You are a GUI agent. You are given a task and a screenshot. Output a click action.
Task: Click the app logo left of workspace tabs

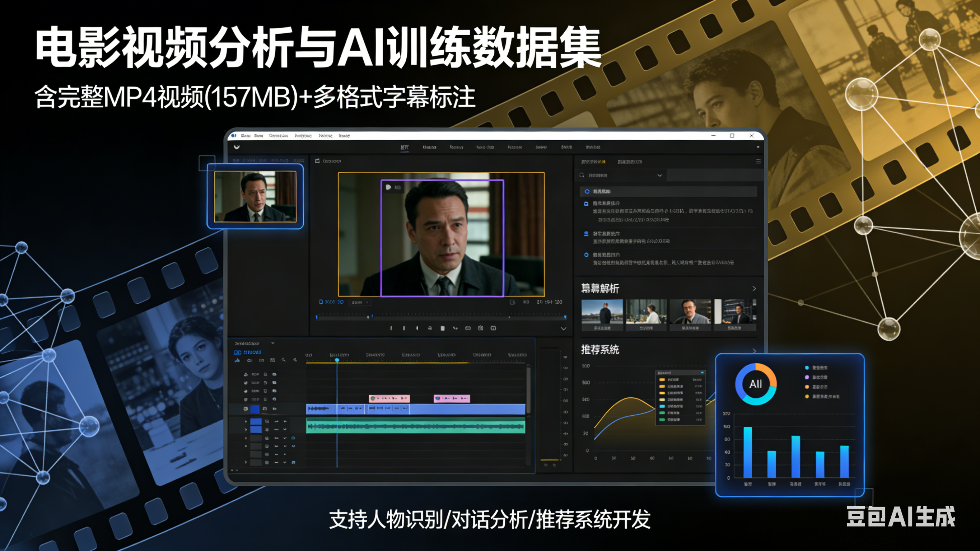point(237,147)
